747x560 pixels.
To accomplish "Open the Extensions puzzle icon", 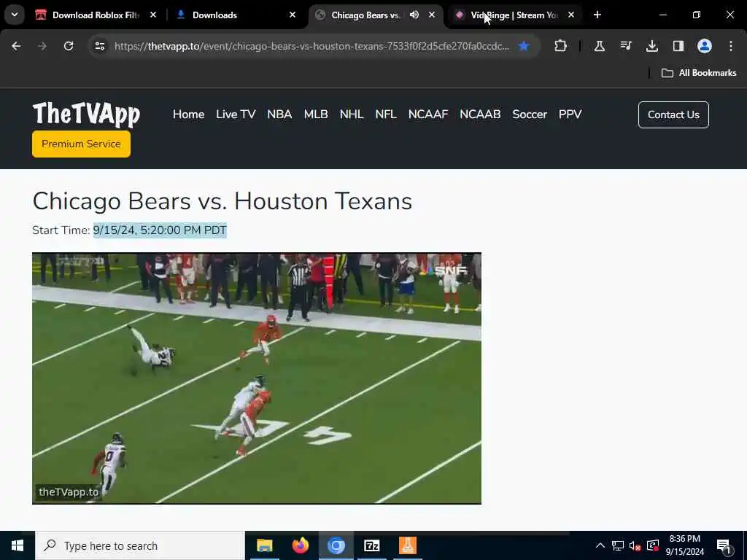I will click(x=561, y=46).
